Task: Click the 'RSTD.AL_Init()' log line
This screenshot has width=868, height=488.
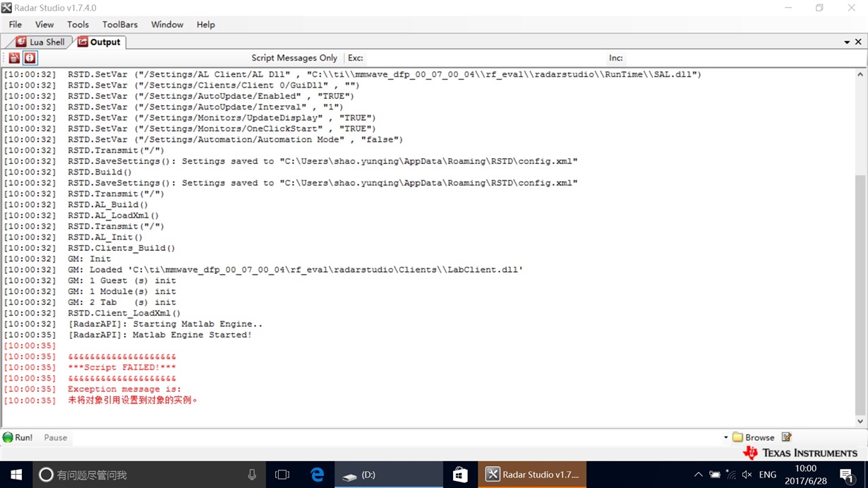Action: click(x=105, y=237)
